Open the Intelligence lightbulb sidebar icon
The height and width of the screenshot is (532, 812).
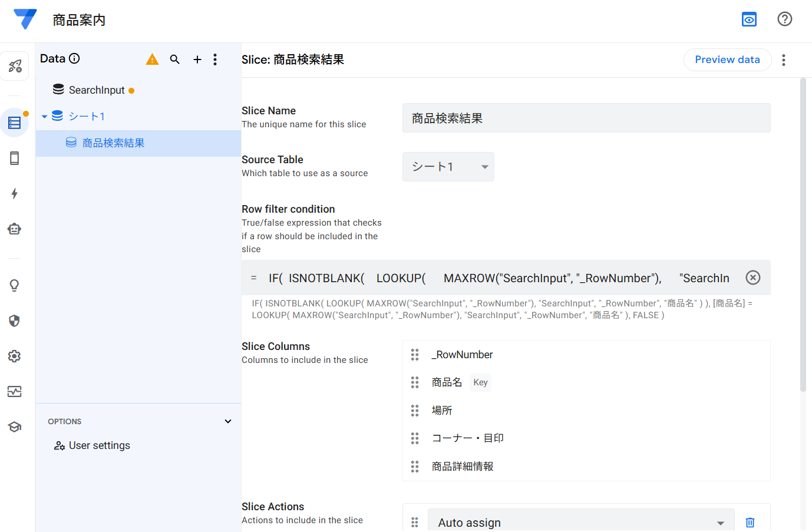(x=15, y=285)
